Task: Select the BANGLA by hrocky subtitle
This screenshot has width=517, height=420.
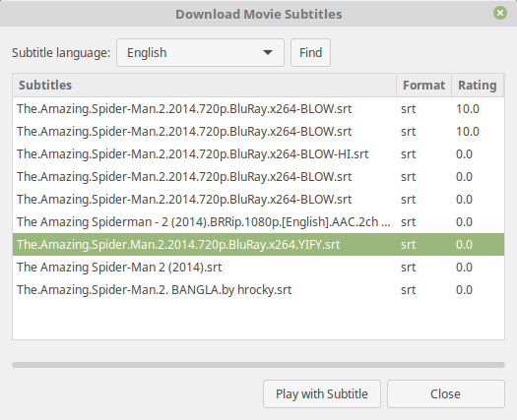Action: (258, 290)
